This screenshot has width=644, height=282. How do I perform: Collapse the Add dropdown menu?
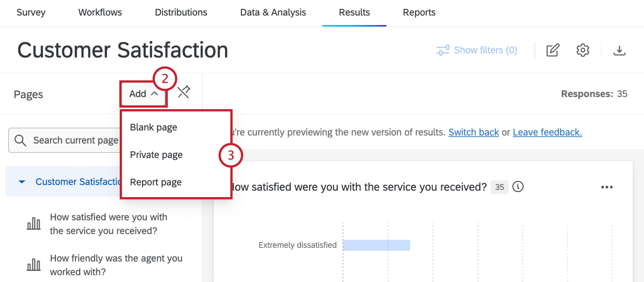click(143, 94)
